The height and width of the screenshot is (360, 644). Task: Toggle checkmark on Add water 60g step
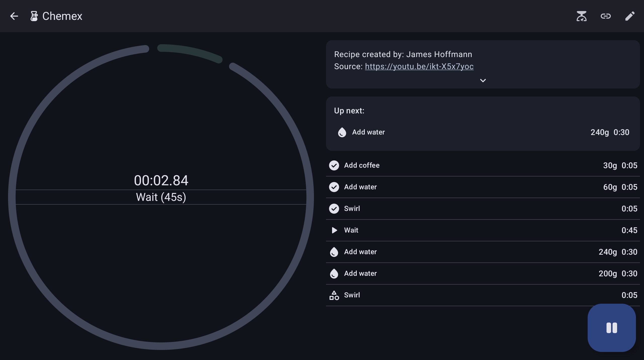tap(334, 187)
